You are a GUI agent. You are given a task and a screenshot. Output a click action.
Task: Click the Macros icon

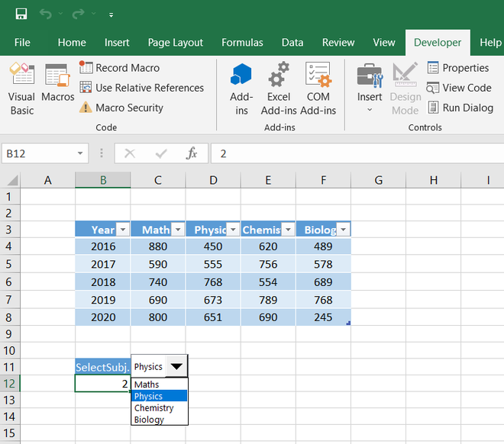click(57, 83)
